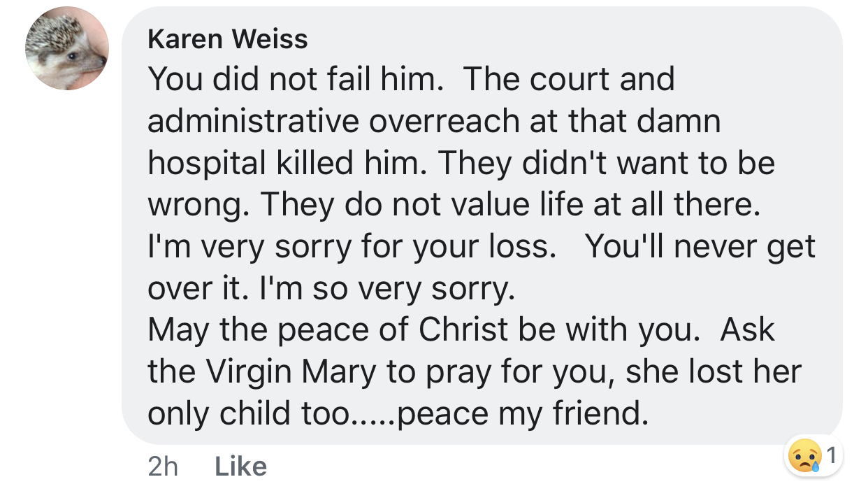Viewport: 868px width, 484px height.
Task: Select the gray comment bubble background
Action: pyautogui.click(x=482, y=225)
